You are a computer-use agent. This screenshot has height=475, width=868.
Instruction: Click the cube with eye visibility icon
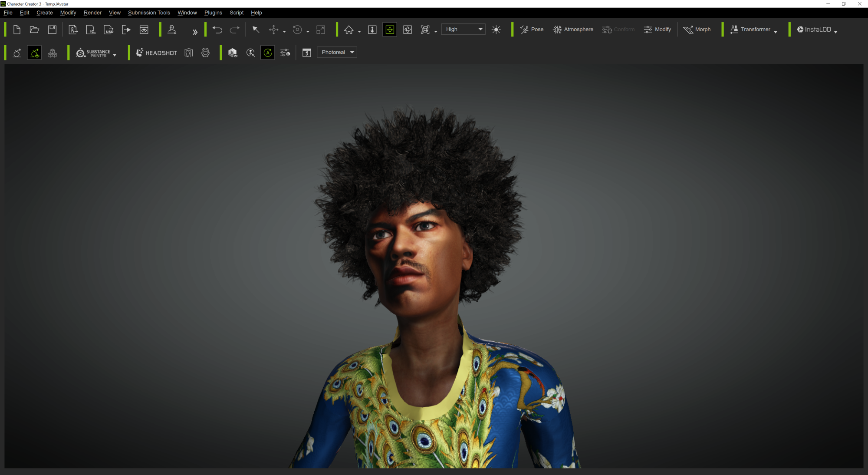coord(233,53)
